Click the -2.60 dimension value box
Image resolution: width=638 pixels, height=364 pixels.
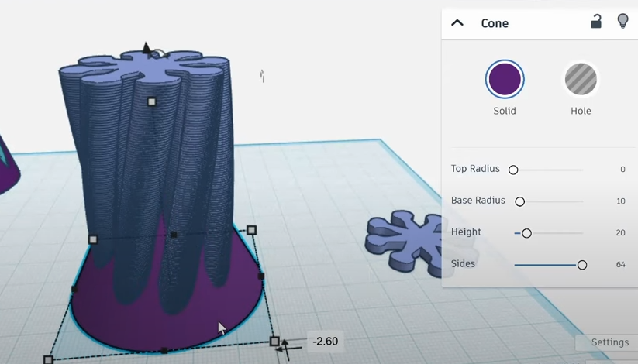pyautogui.click(x=325, y=342)
